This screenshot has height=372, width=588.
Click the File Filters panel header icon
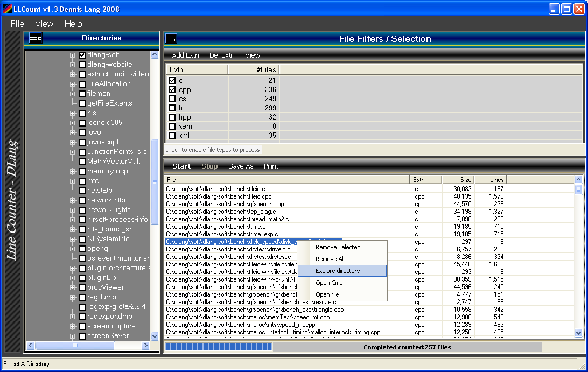[171, 39]
